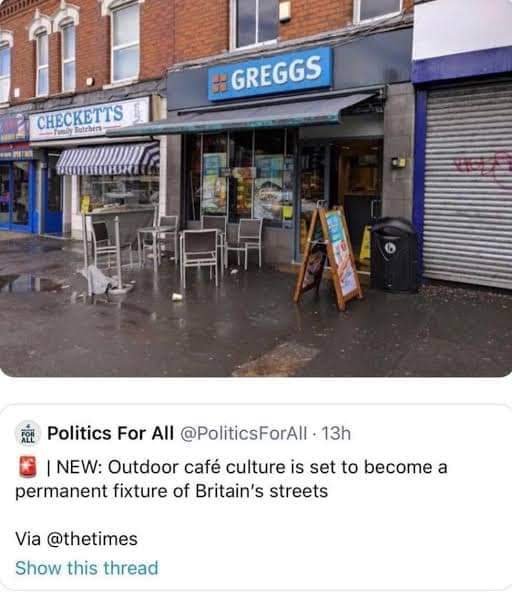
Task: Click the wall light beside Greggs doorway
Action: tap(398, 163)
